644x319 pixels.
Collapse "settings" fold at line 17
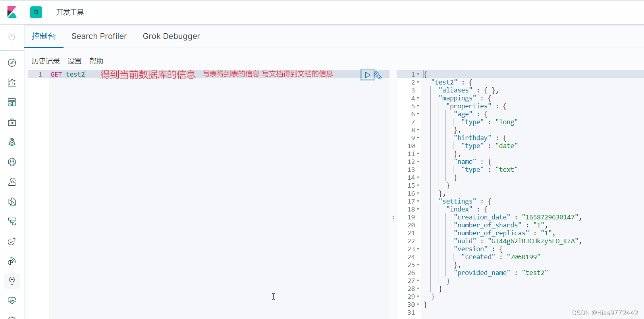coord(418,201)
